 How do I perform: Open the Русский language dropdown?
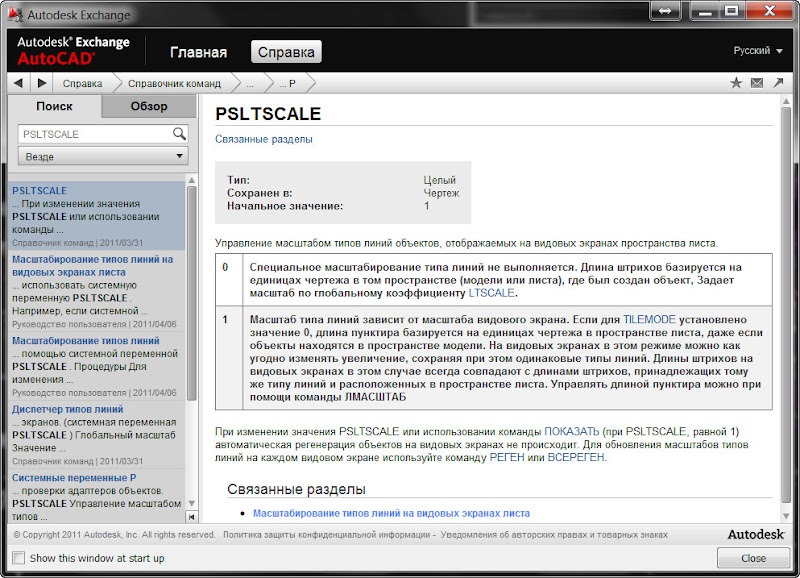coord(758,51)
